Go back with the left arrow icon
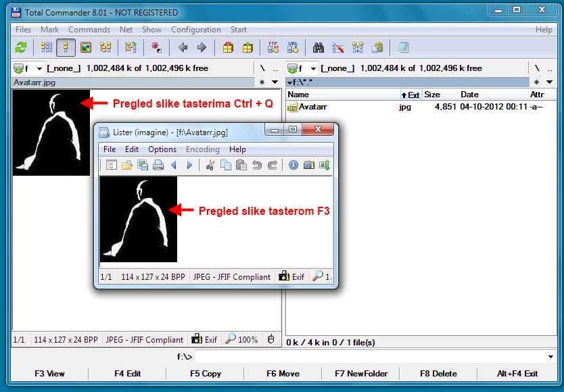The width and height of the screenshot is (564, 392). pyautogui.click(x=183, y=47)
